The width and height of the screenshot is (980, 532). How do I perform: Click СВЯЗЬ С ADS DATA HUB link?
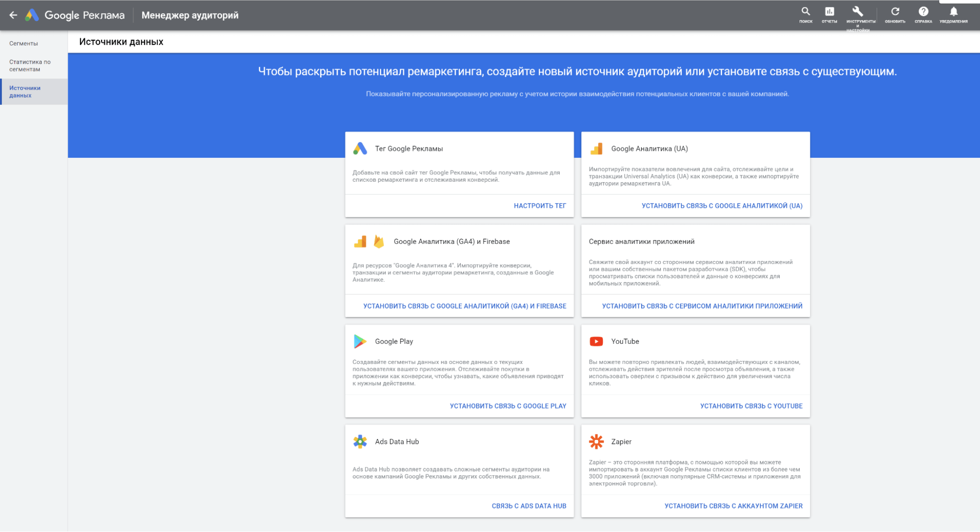[x=529, y=506]
